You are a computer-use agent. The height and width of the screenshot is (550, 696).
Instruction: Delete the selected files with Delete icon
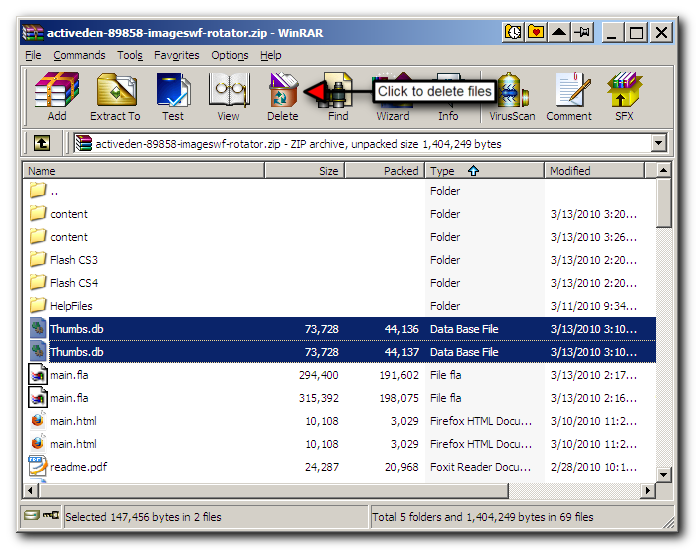click(x=283, y=97)
